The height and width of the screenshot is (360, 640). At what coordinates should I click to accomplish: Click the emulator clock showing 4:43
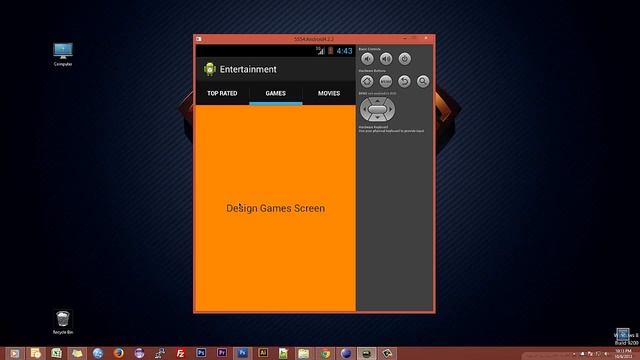[344, 51]
